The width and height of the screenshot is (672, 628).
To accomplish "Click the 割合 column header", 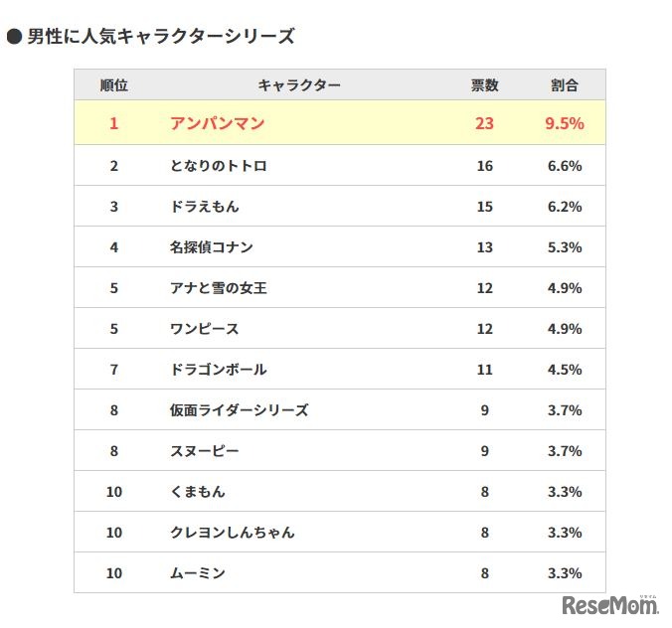I will 564,85.
